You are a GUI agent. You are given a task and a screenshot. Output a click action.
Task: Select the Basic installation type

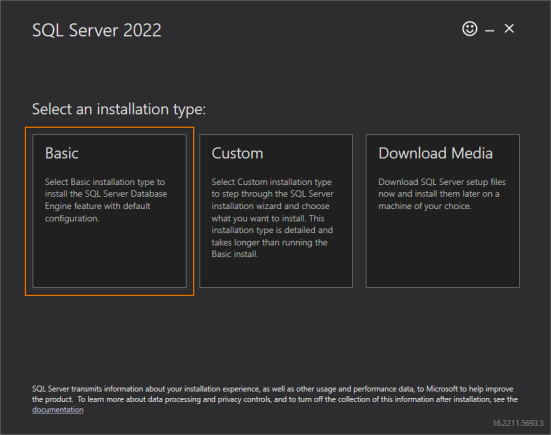pyautogui.click(x=109, y=211)
